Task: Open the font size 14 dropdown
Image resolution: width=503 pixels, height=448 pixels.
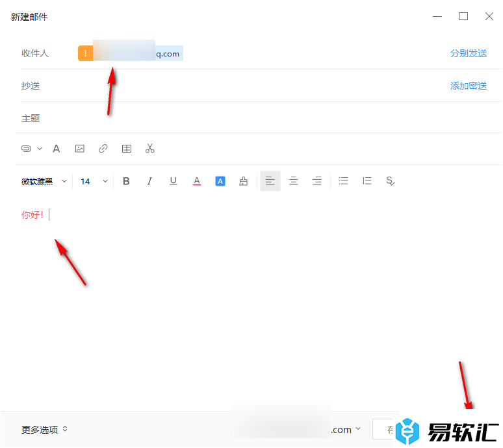Action: (x=94, y=181)
